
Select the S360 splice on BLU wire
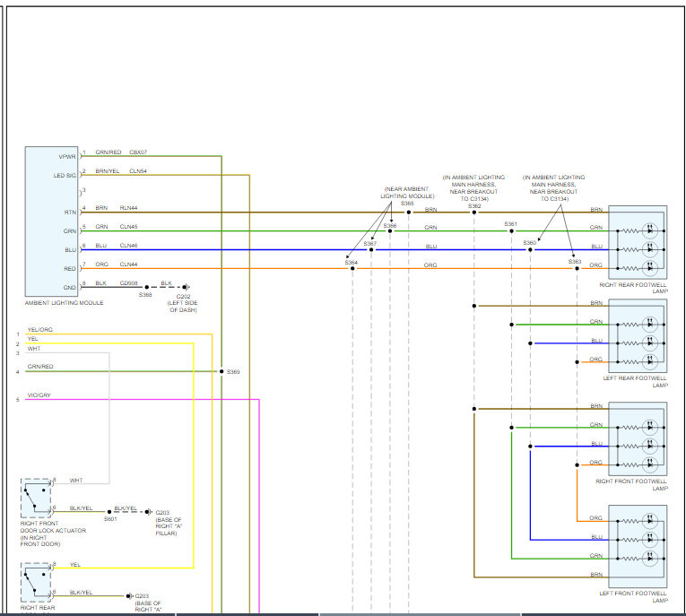530,249
